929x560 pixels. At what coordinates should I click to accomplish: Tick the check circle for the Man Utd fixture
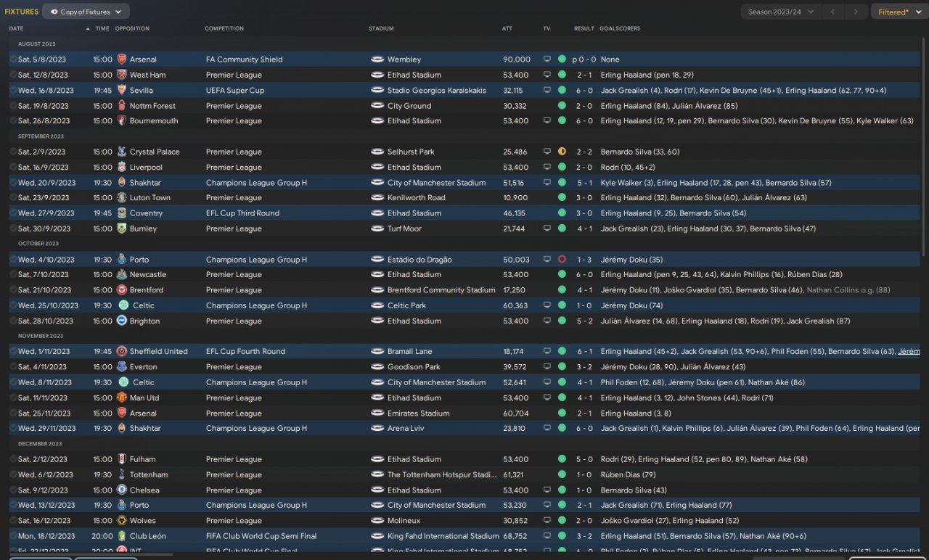(x=13, y=398)
